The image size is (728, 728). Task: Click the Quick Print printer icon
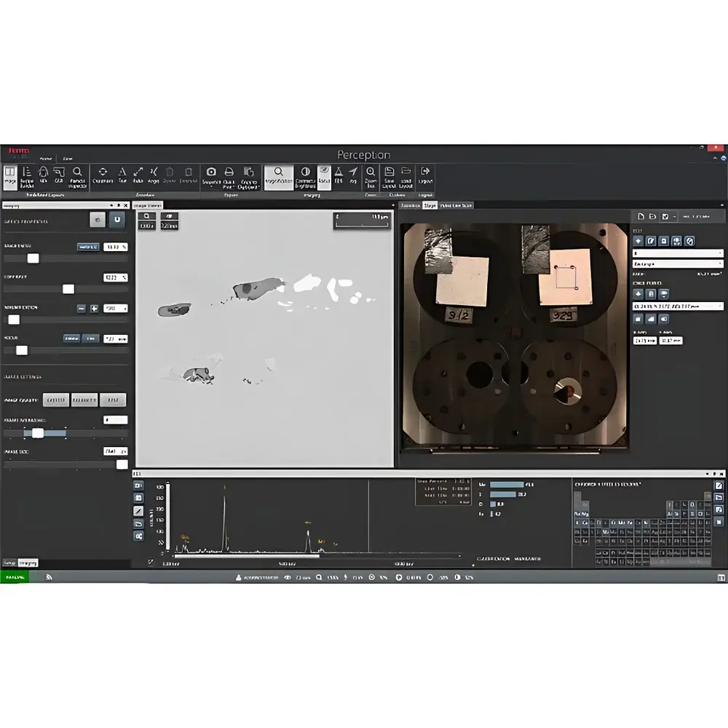229,176
